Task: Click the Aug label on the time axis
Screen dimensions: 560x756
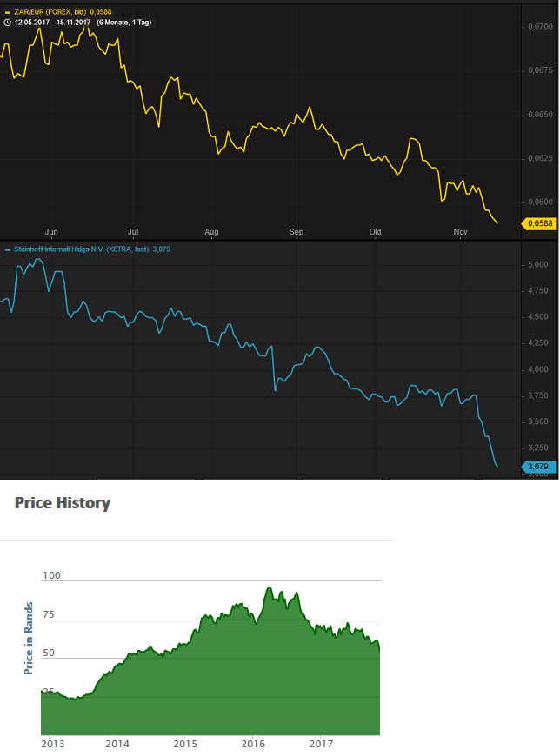Action: tap(211, 232)
